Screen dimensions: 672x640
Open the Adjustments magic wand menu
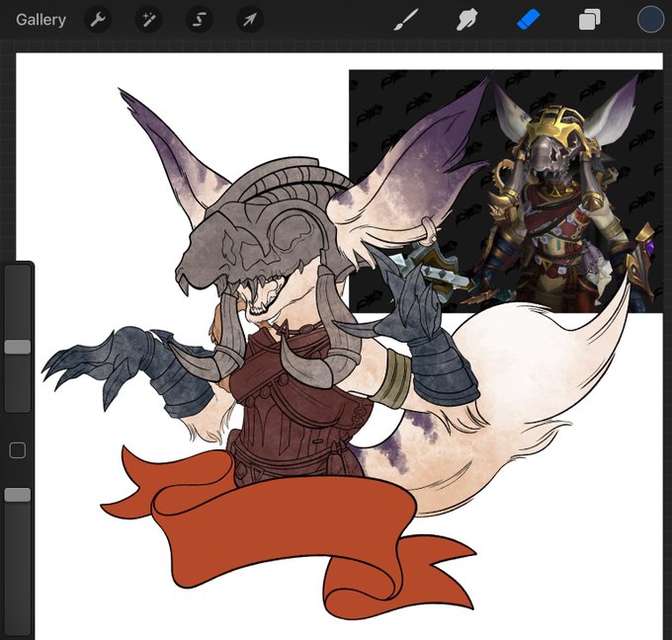click(148, 20)
